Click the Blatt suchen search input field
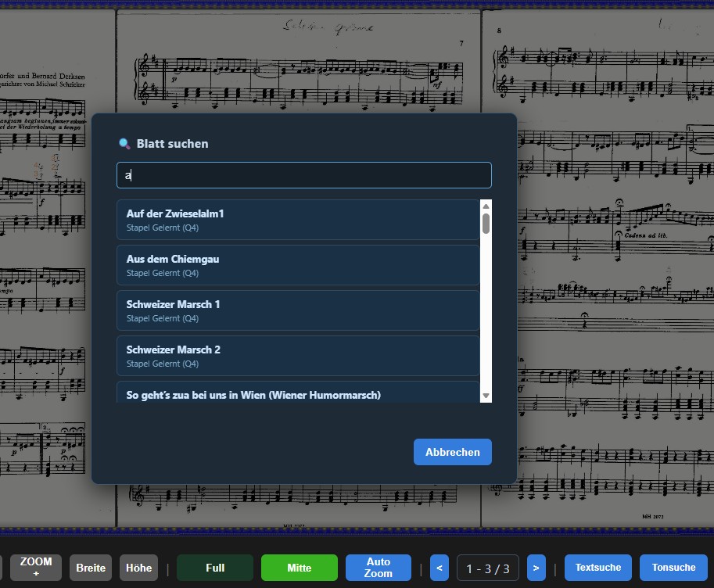The width and height of the screenshot is (714, 588). (304, 175)
